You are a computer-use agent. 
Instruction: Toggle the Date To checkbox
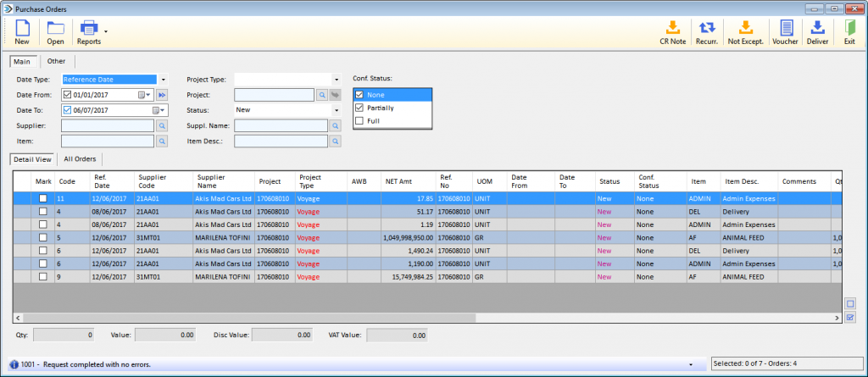point(68,109)
